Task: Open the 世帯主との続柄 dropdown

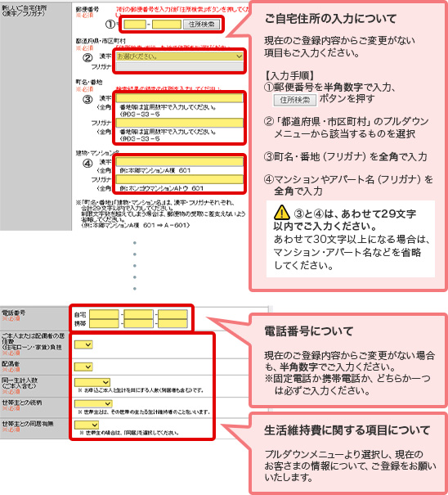Action: click(93, 403)
